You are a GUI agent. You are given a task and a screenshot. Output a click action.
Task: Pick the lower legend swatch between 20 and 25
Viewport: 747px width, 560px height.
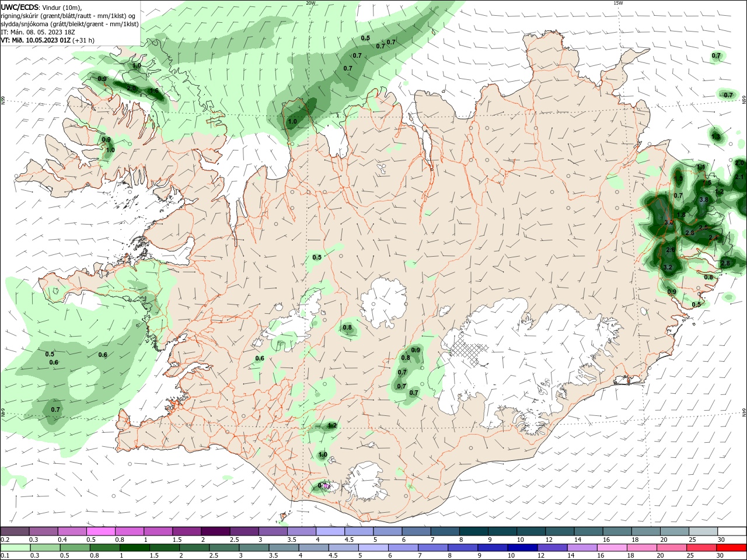pyautogui.click(x=672, y=548)
